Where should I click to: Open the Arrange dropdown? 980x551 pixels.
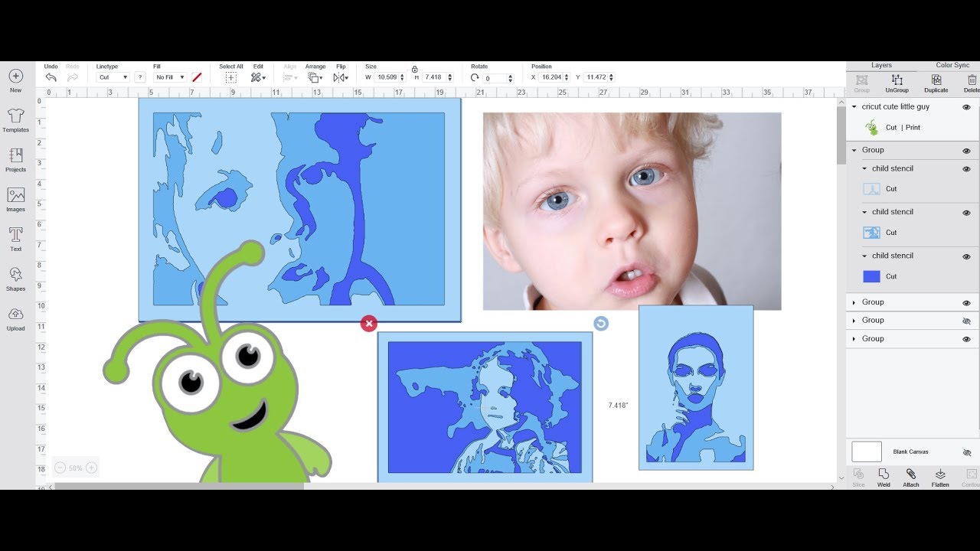[315, 77]
